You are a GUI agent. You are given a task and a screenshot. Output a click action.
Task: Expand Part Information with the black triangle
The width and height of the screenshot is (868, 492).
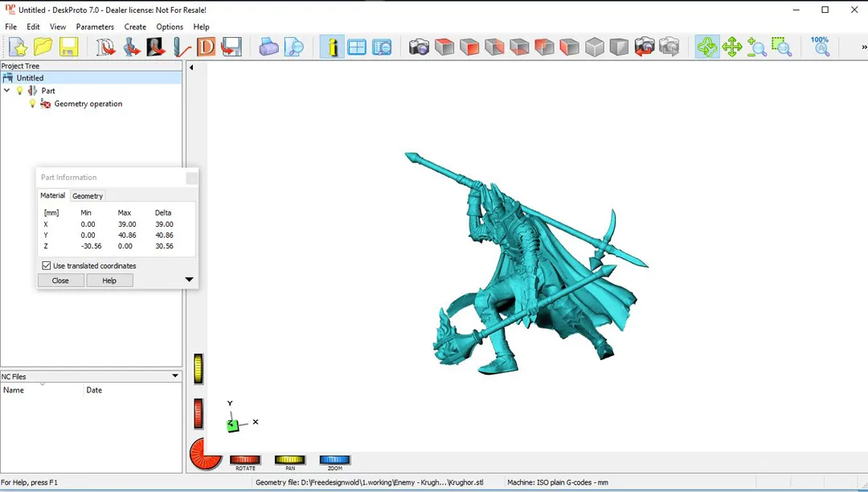pos(189,280)
